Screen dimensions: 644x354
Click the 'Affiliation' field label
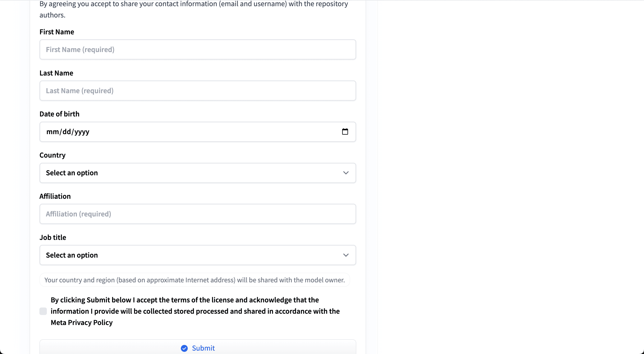[55, 196]
